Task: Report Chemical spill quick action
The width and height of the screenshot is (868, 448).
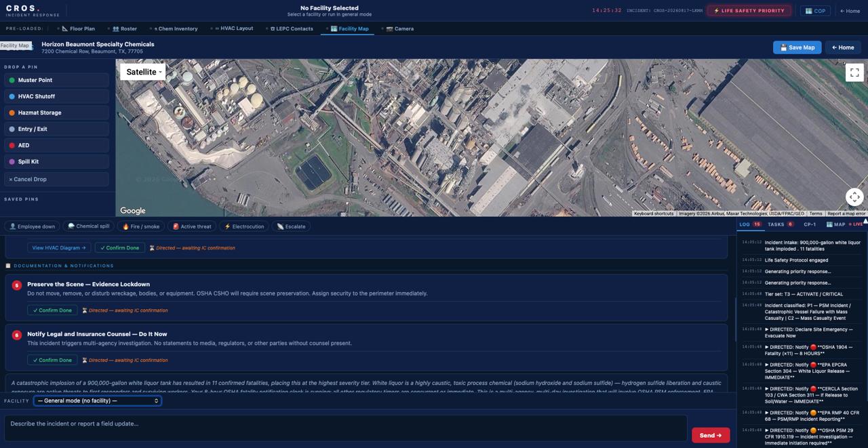Action: (88, 226)
